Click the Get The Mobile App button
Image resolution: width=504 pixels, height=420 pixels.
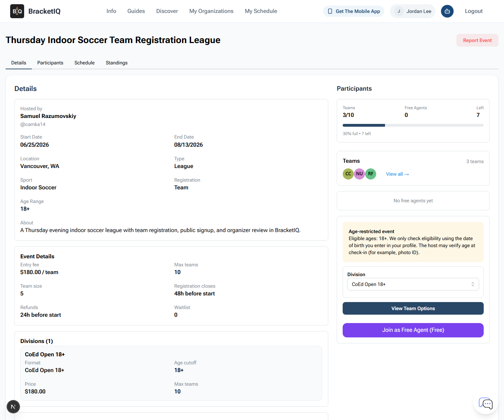coord(354,11)
